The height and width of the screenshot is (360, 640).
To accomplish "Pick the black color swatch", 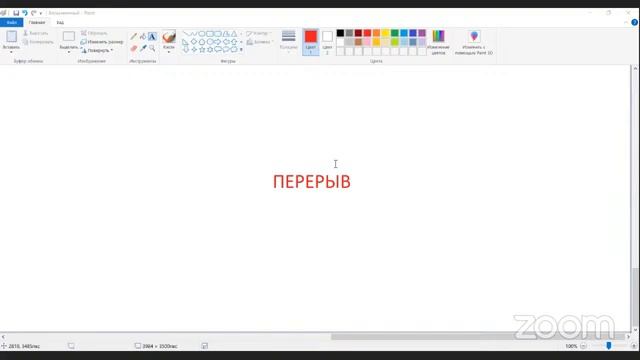I will click(x=340, y=33).
